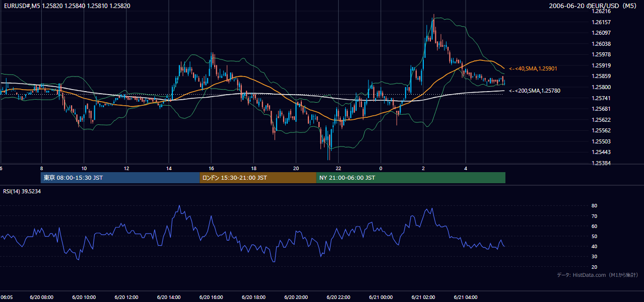
Task: Click price level 1.25919 on axis
Action: point(602,65)
